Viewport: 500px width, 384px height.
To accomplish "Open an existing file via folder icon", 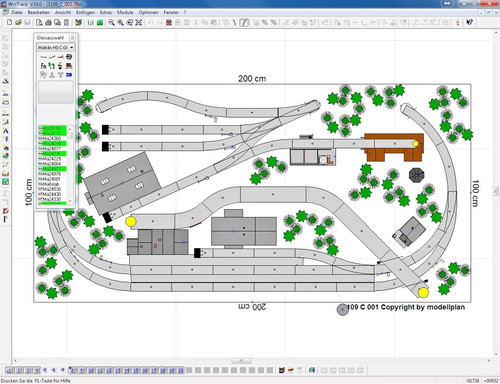I will click(18, 22).
